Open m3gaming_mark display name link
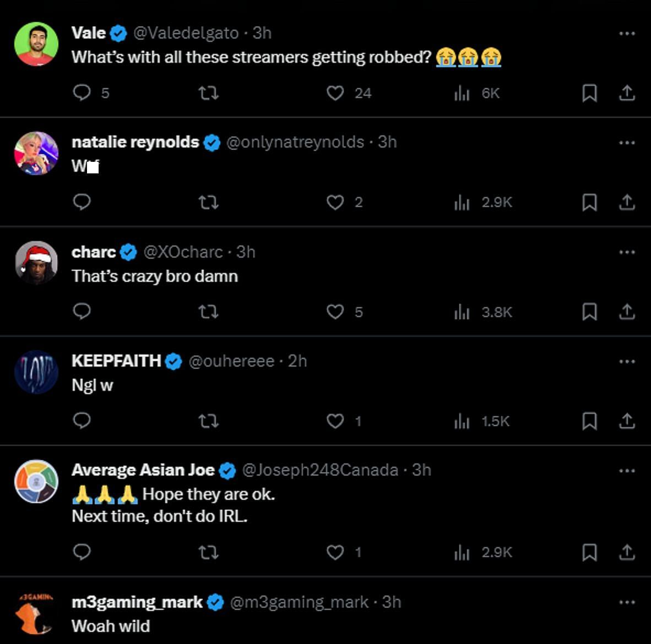 click(137, 602)
